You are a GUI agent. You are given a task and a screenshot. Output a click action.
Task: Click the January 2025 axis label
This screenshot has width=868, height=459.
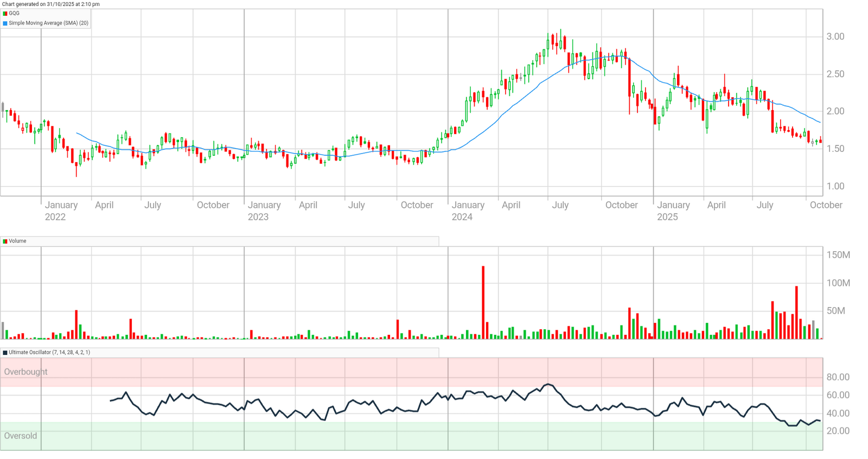click(x=673, y=211)
